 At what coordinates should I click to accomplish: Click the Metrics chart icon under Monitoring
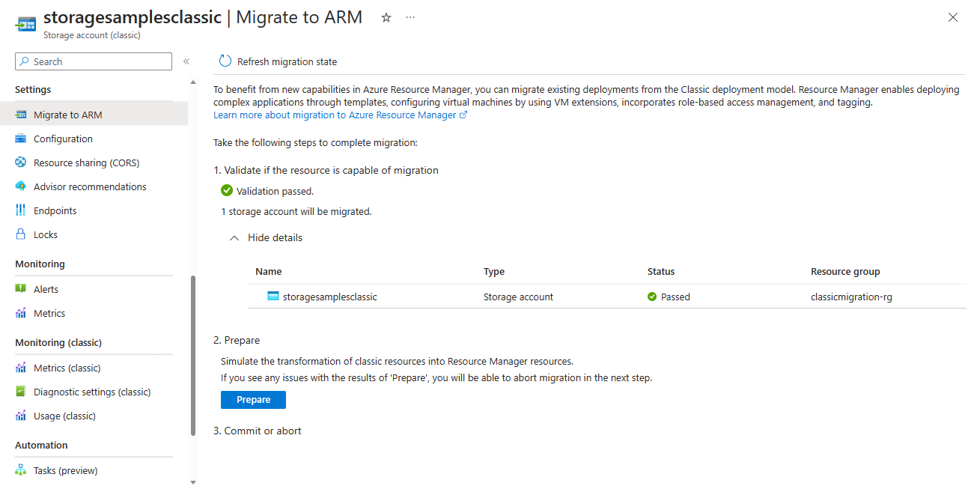[21, 313]
